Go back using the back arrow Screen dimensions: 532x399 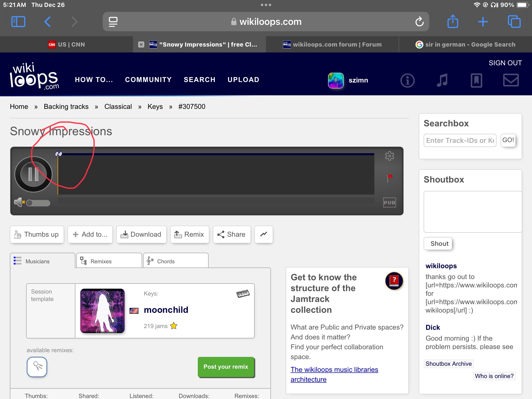click(x=48, y=22)
